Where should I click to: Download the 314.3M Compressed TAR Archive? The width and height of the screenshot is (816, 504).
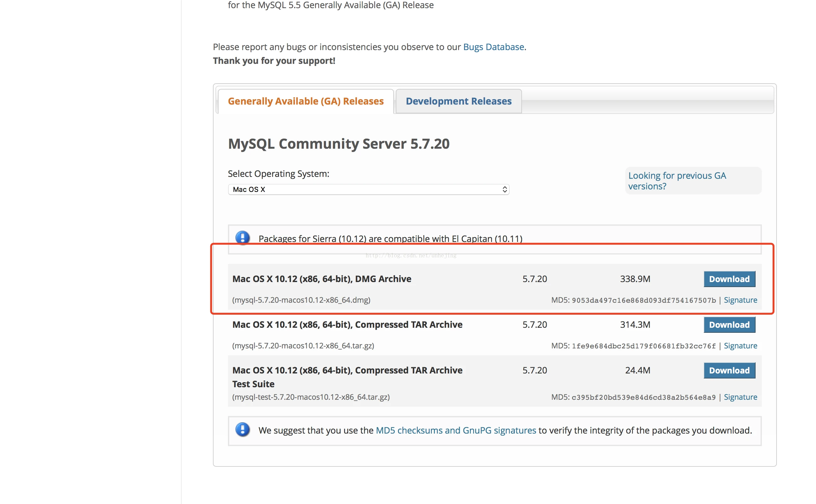click(729, 325)
